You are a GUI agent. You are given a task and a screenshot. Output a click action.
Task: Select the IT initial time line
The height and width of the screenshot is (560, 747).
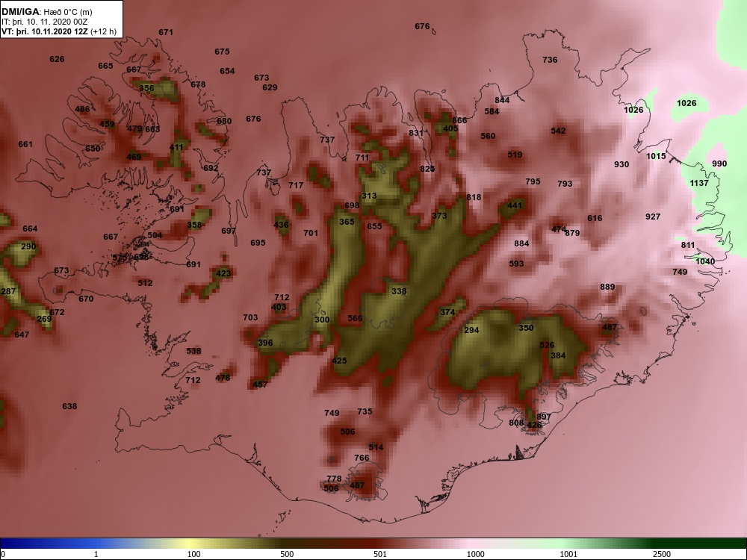coord(44,22)
